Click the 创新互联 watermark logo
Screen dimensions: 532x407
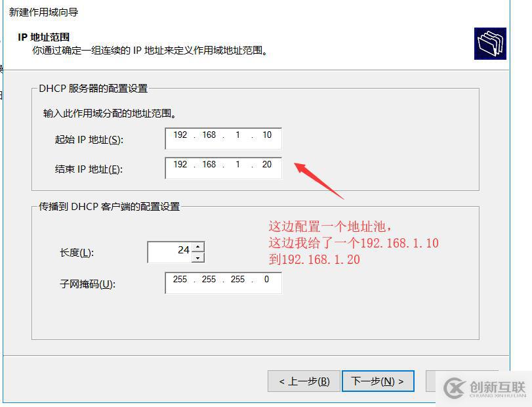[485, 389]
